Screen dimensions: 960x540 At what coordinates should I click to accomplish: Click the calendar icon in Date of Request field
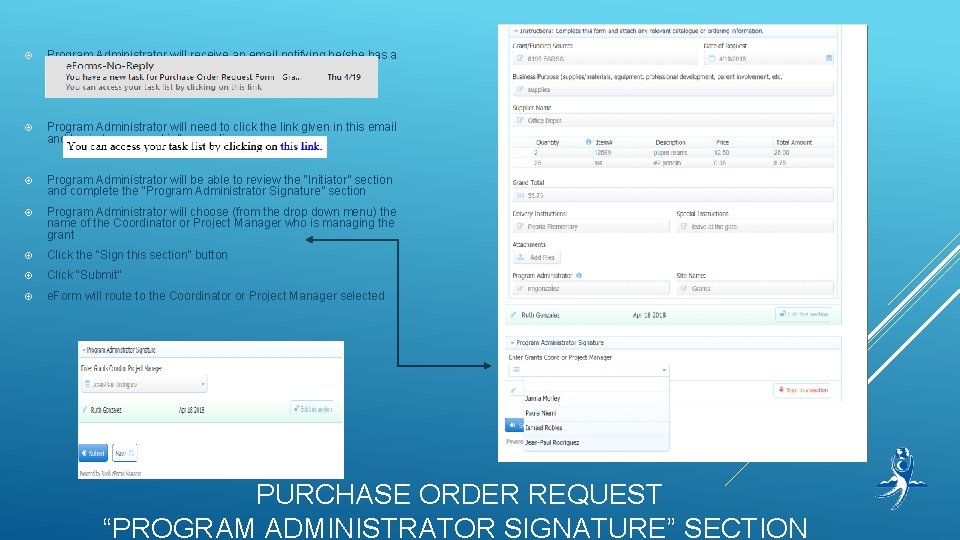tap(828, 58)
